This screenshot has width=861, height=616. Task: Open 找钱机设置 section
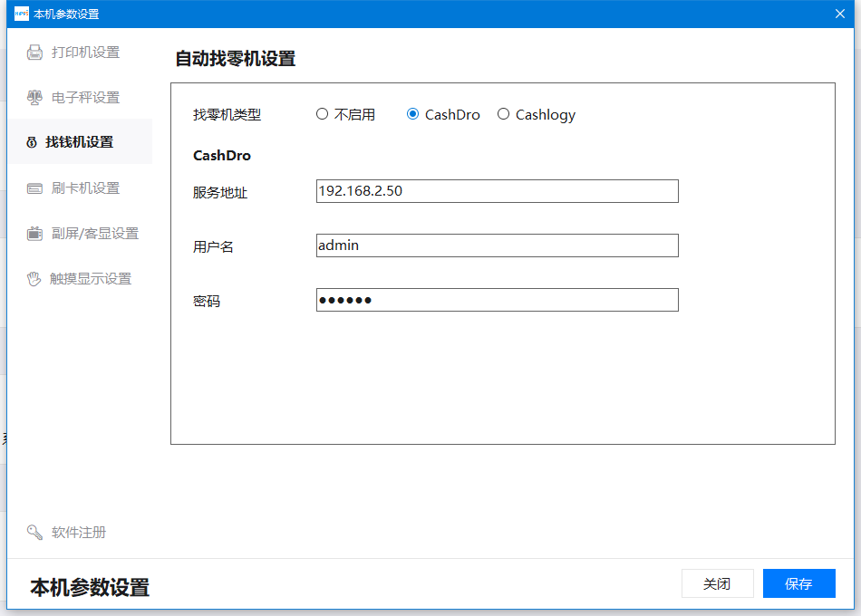[80, 141]
